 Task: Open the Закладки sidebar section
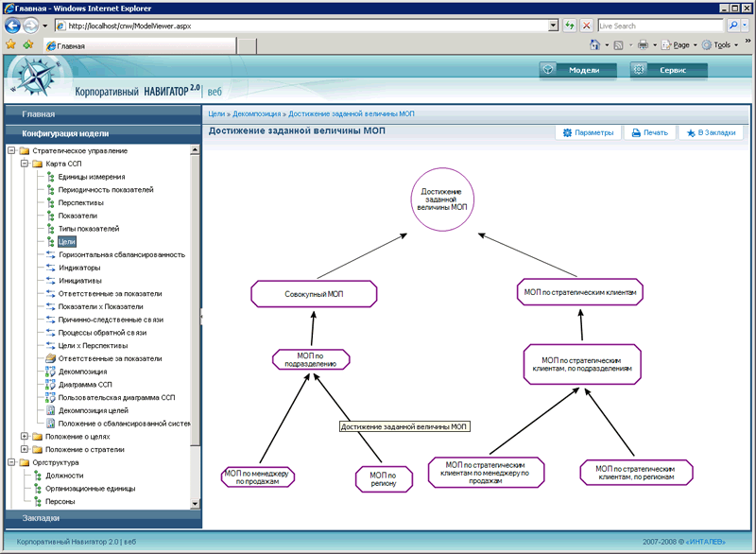pos(103,518)
